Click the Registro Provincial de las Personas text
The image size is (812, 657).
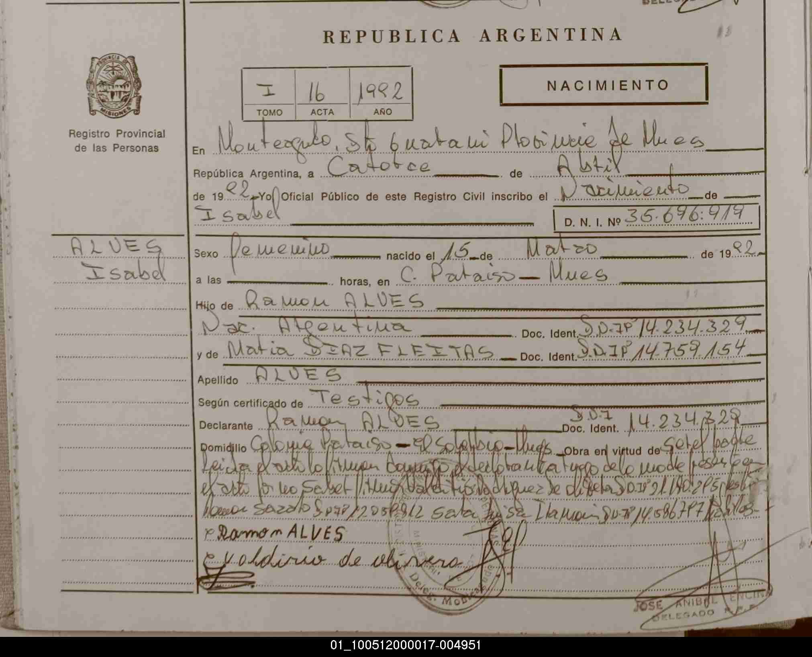click(x=116, y=141)
